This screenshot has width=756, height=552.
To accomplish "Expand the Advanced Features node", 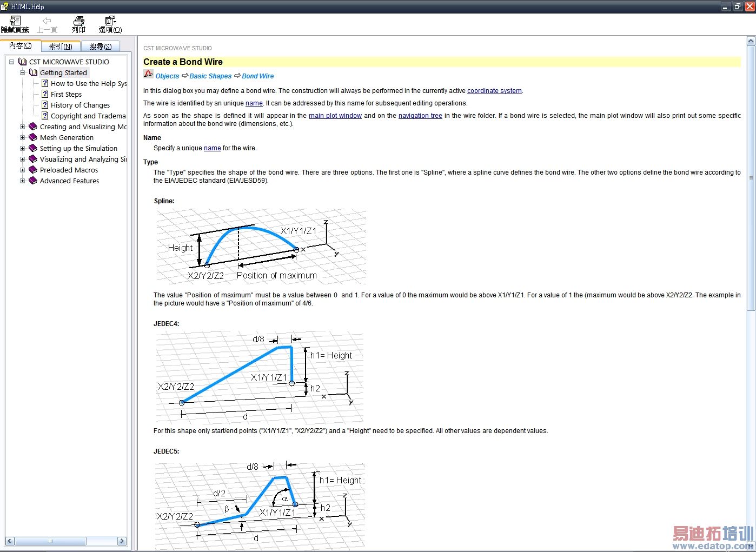I will pos(22,181).
